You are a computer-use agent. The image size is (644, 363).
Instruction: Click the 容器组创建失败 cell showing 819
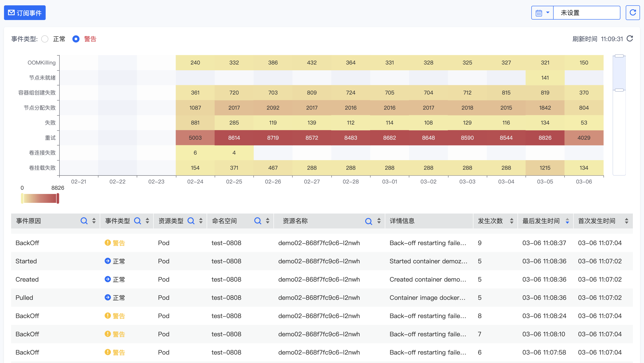click(x=545, y=93)
